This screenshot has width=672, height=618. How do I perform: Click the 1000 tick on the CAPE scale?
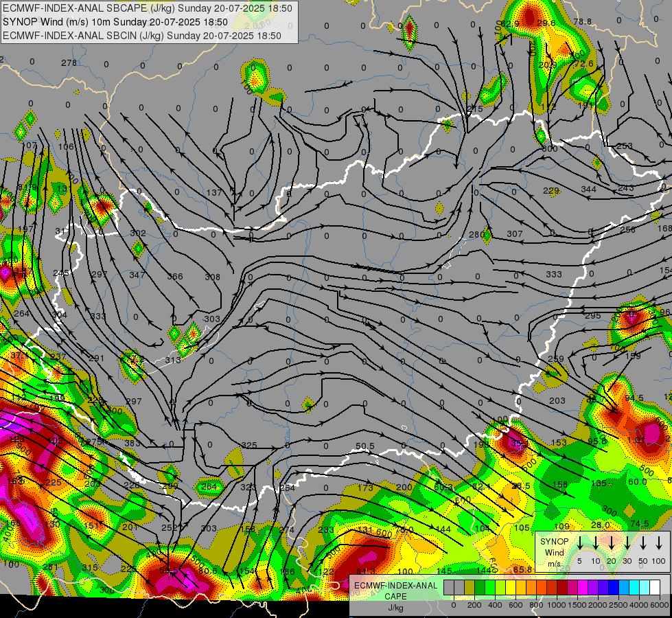(x=556, y=605)
